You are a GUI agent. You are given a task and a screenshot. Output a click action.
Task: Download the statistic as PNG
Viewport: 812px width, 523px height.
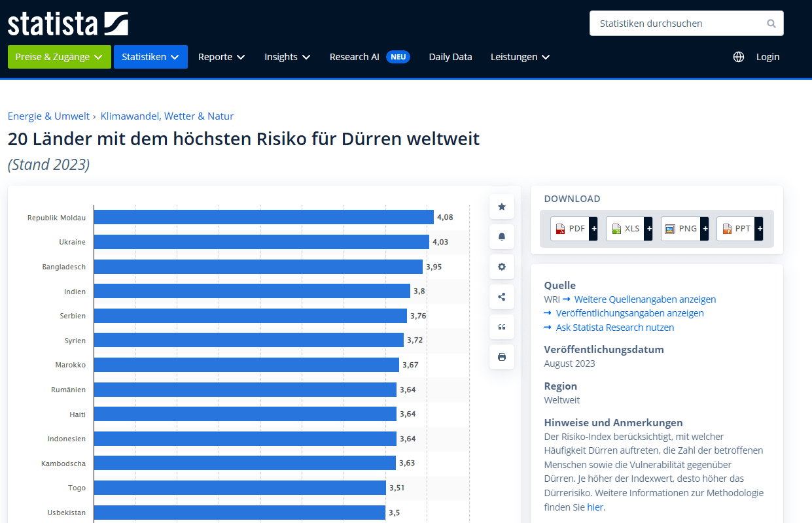pos(680,229)
